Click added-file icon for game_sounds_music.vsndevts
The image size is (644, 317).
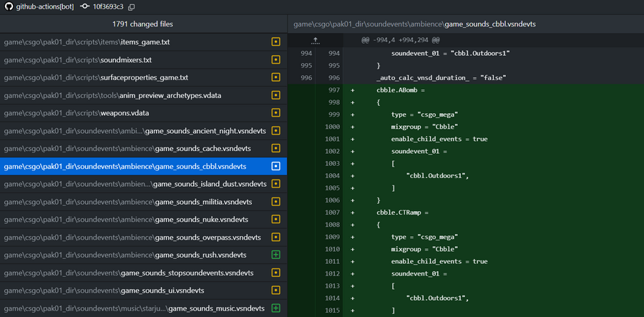tap(276, 308)
